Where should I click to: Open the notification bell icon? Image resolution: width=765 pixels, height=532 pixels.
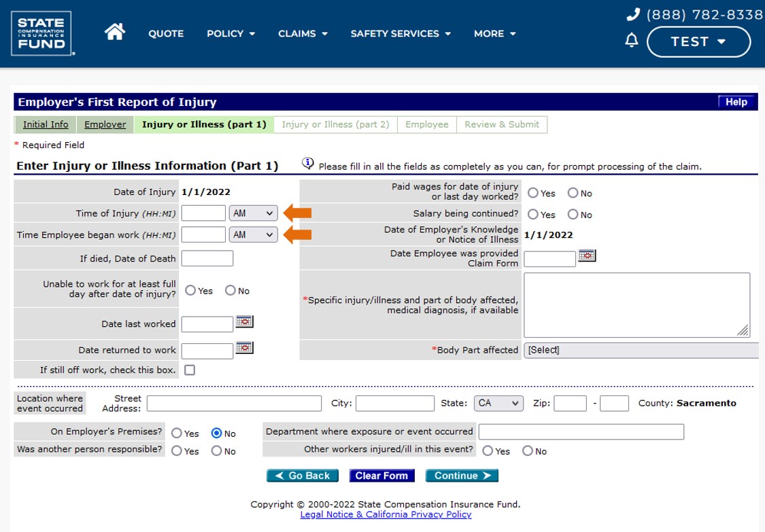[x=632, y=41]
